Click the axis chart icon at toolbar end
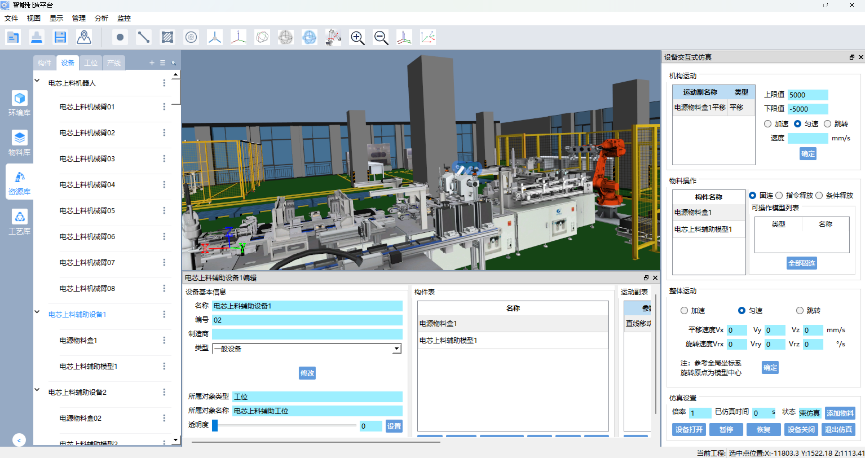This screenshot has height=458, width=865. [x=428, y=38]
